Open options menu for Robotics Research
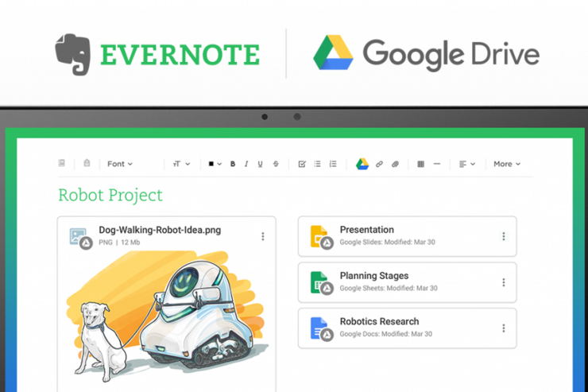The height and width of the screenshot is (392, 588). [x=504, y=328]
